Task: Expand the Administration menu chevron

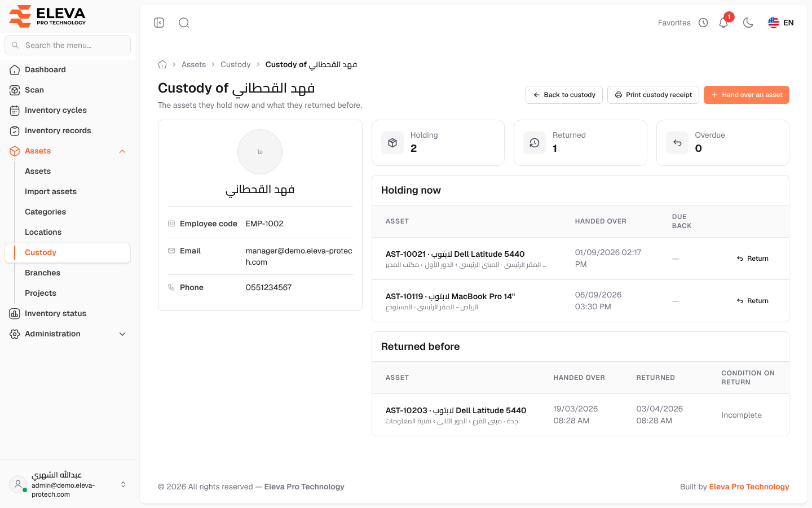Action: point(122,334)
